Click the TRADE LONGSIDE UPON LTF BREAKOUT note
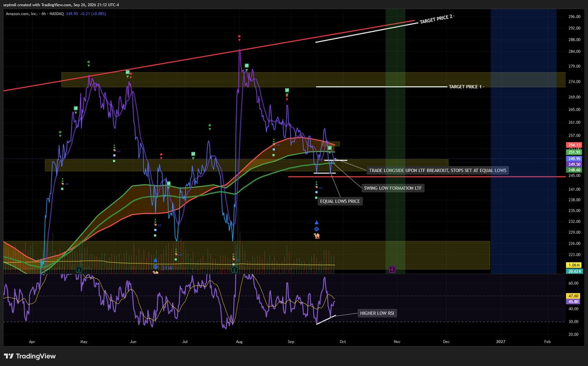The image size is (588, 366). point(438,171)
